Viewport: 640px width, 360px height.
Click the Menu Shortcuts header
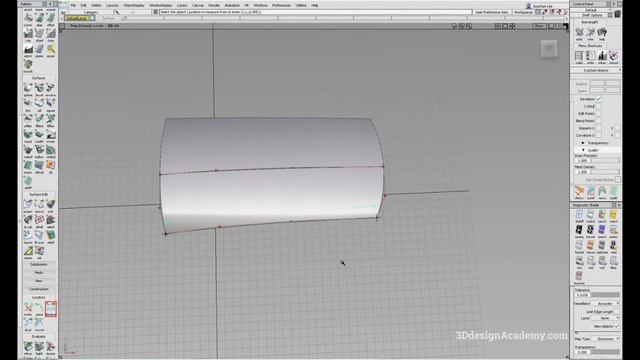click(590, 46)
